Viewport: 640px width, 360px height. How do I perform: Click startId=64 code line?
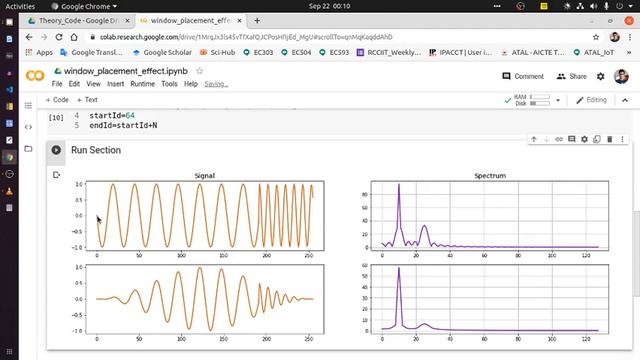click(x=112, y=116)
